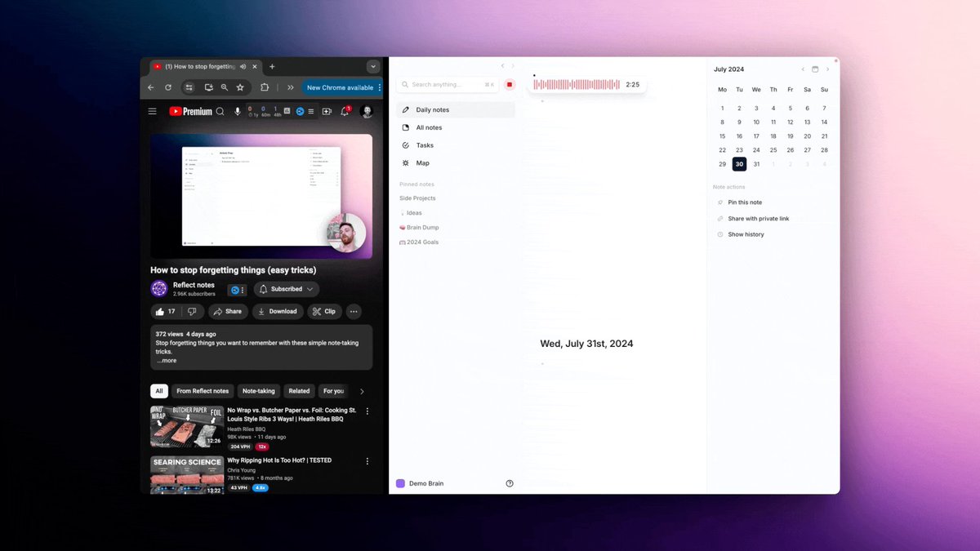The image size is (980, 551).
Task: Select July 31 in the calendar
Action: click(x=756, y=164)
